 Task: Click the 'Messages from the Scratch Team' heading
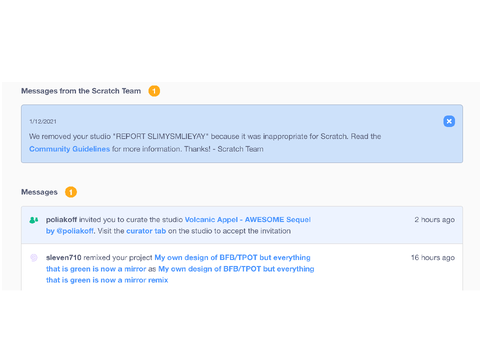point(81,91)
